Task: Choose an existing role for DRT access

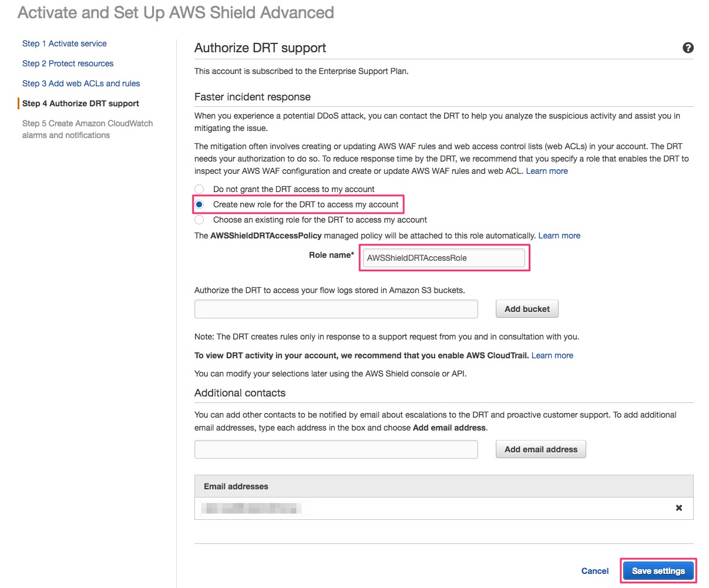Action: coord(199,220)
